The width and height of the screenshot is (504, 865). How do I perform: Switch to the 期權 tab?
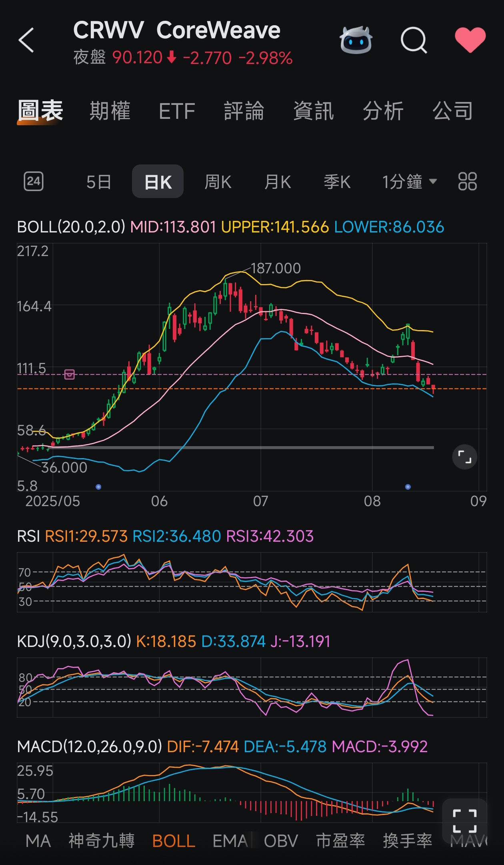(110, 111)
